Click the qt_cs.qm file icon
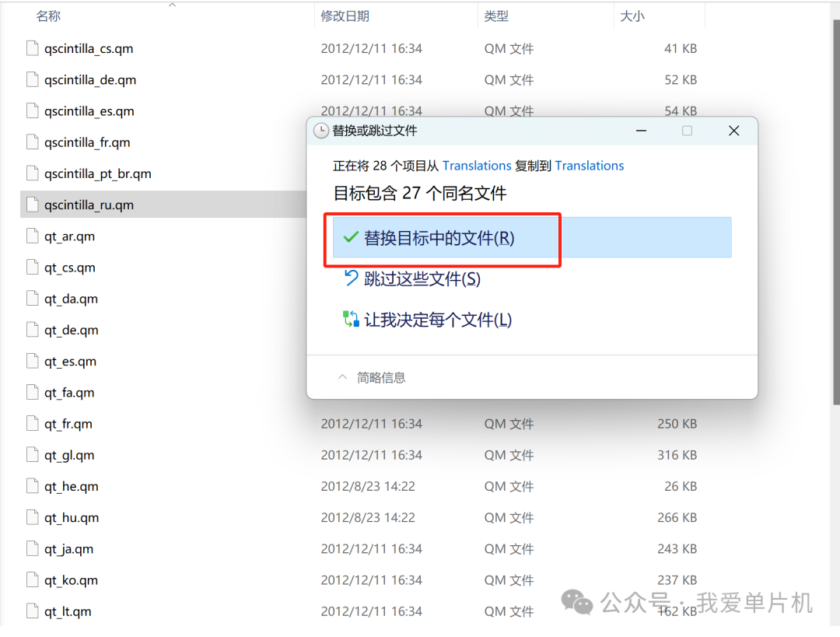This screenshot has width=840, height=637. click(33, 267)
